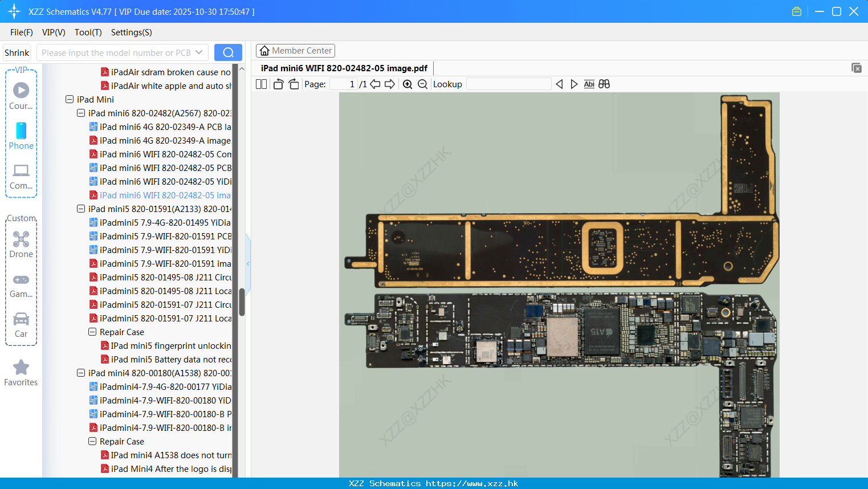868x489 pixels.
Task: Open iPadAir sdram broken cause PDF
Action: [166, 72]
